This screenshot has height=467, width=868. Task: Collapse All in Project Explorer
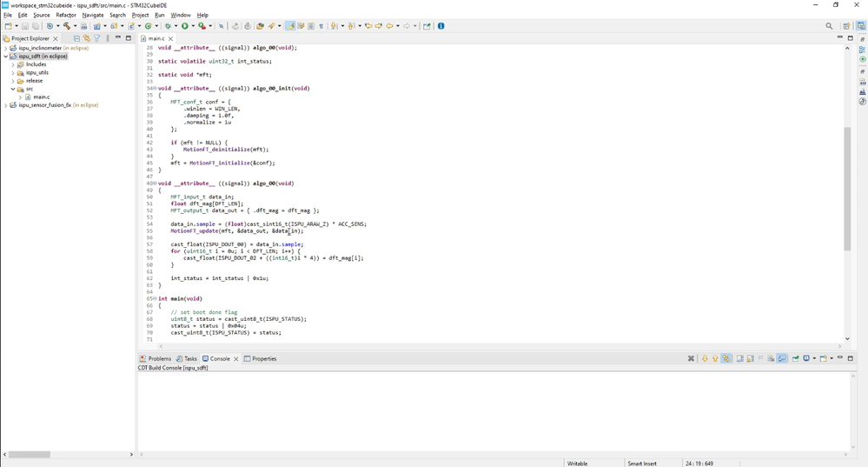[x=77, y=38]
